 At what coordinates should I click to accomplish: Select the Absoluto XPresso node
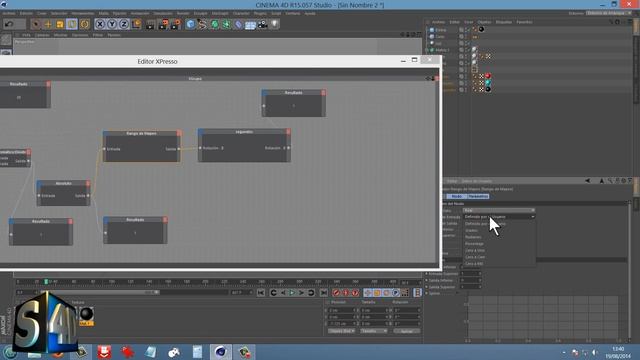click(x=63, y=193)
